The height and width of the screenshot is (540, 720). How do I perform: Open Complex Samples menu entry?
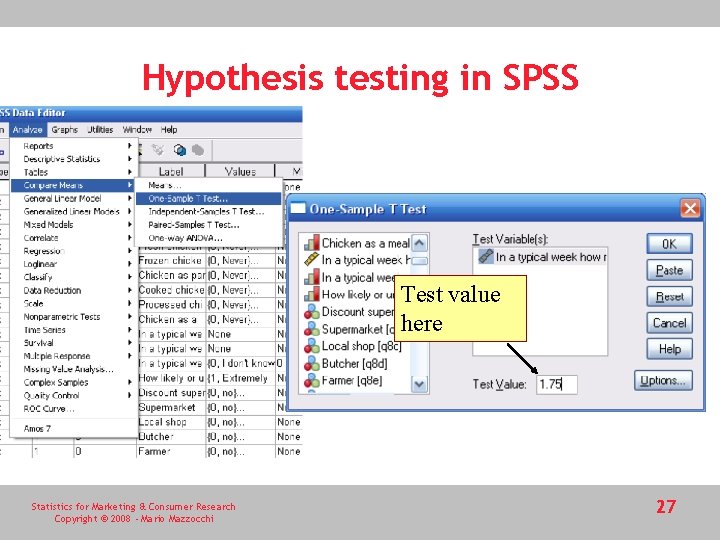(73, 382)
